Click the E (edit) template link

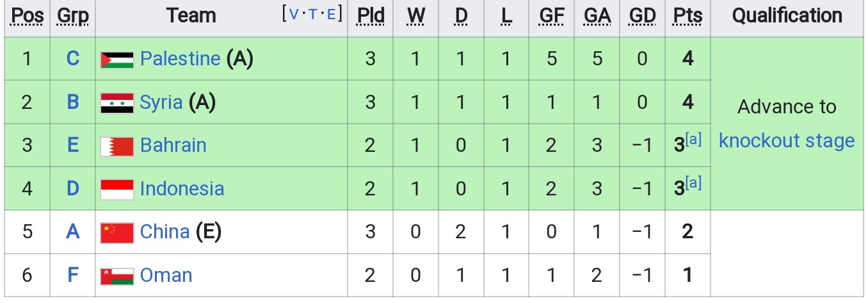click(x=331, y=15)
